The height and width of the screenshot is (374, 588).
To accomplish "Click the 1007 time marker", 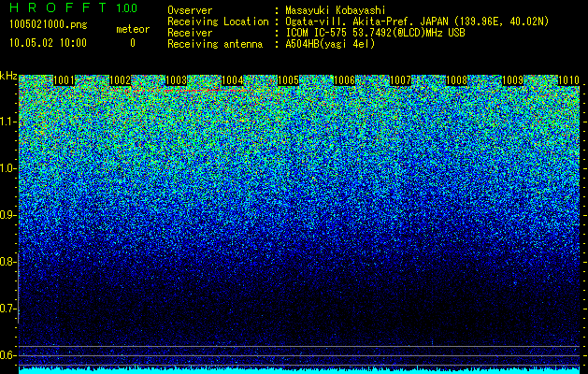I will click(x=400, y=80).
